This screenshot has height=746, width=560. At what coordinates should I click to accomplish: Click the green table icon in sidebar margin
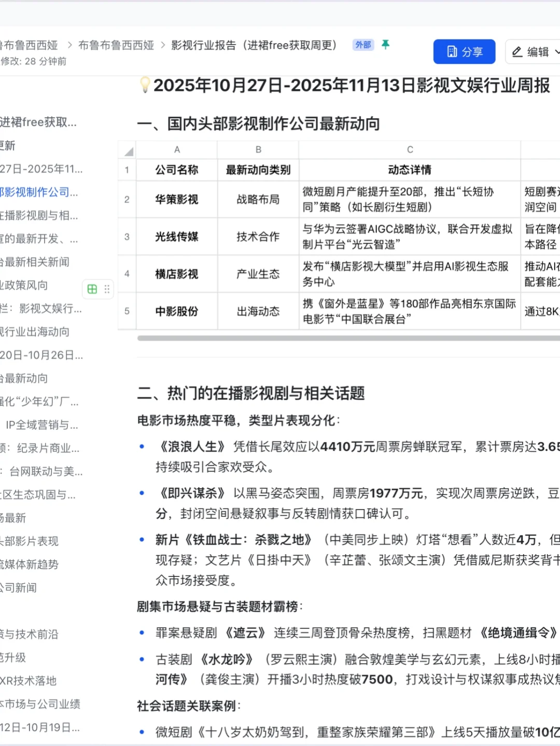(92, 289)
